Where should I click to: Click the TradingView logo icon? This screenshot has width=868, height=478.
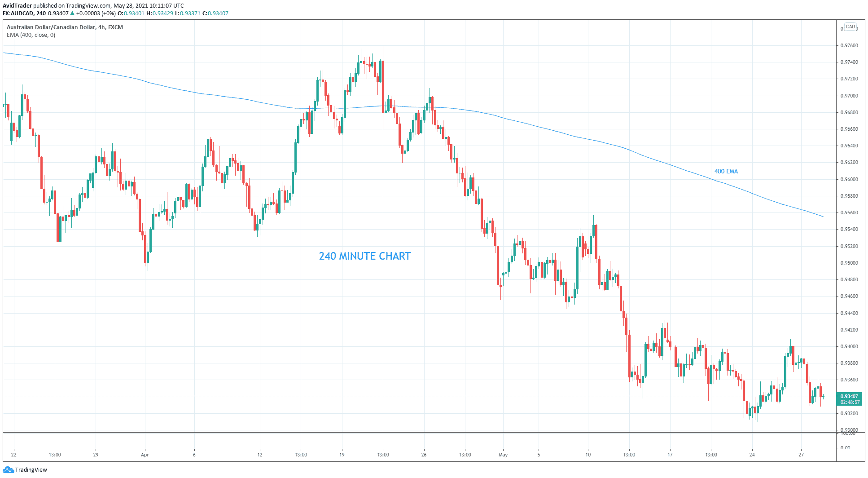(8, 469)
